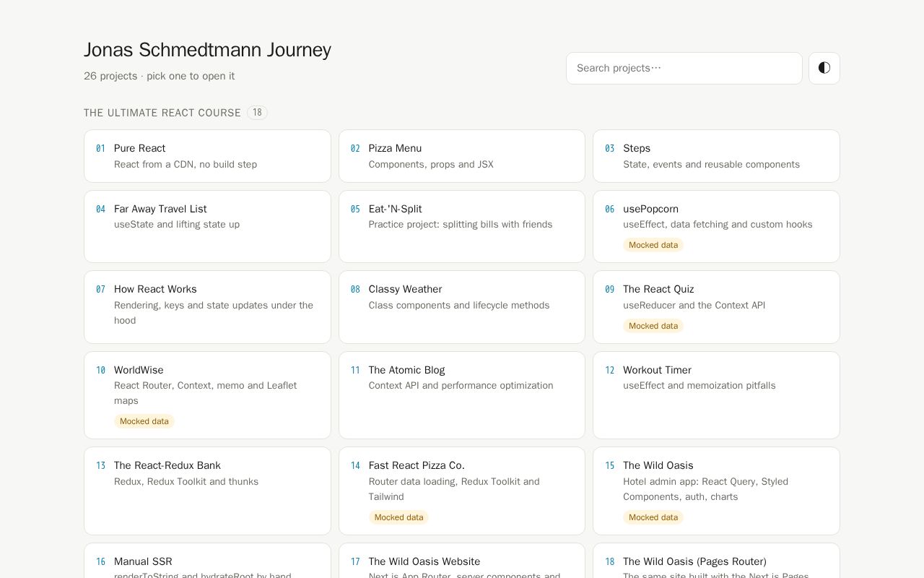Open the Manual SSR project card
This screenshot has width=924, height=578.
(207, 561)
